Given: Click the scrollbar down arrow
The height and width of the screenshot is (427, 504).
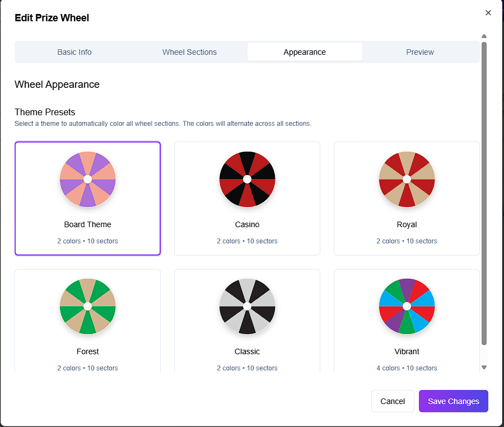Looking at the screenshot, I should pyautogui.click(x=484, y=368).
